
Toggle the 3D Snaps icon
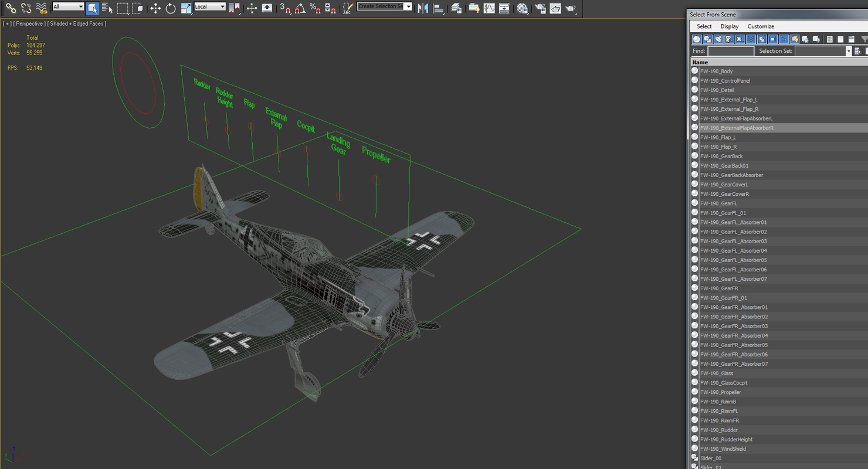(x=285, y=8)
